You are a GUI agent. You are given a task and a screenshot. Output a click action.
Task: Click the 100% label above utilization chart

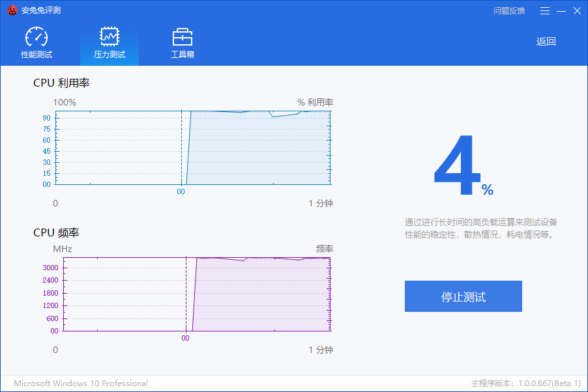pyautogui.click(x=65, y=102)
